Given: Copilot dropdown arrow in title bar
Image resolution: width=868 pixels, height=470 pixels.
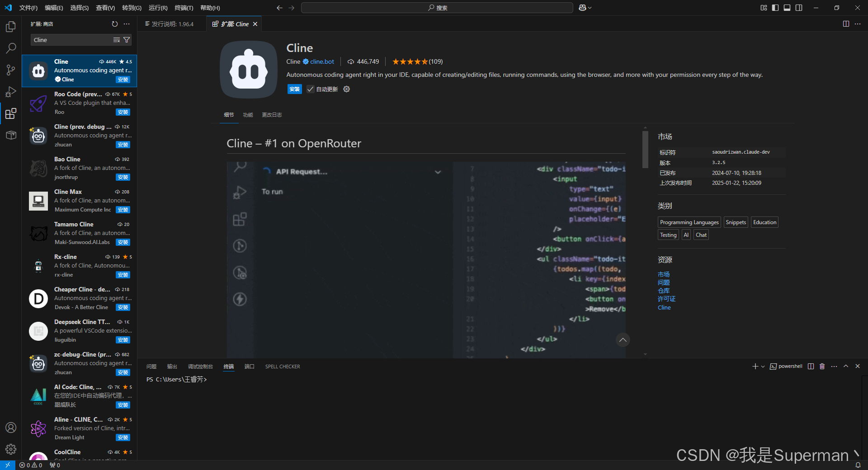Looking at the screenshot, I should (590, 8).
